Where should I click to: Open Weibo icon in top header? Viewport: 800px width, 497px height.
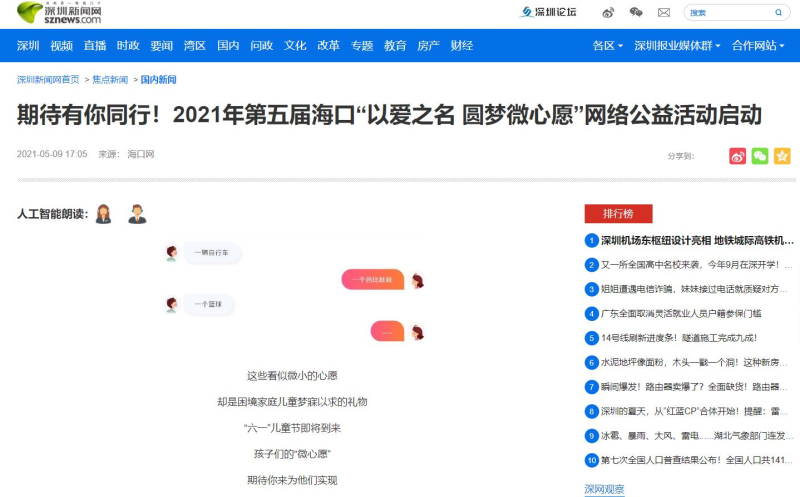pyautogui.click(x=609, y=13)
